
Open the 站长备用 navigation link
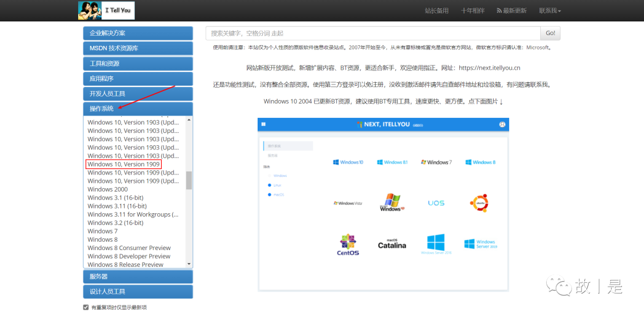(x=436, y=11)
